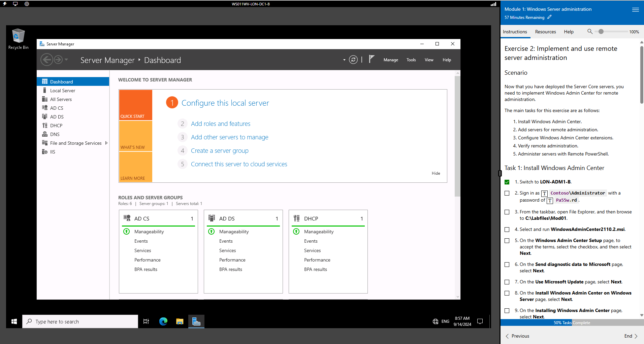The height and width of the screenshot is (344, 644).
Task: Hide the welcome tile
Action: (436, 173)
